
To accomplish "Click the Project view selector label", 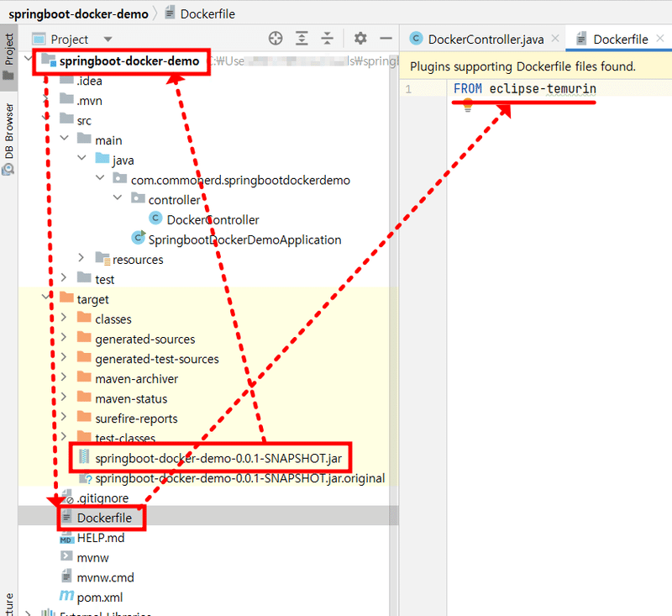I will tap(70, 39).
